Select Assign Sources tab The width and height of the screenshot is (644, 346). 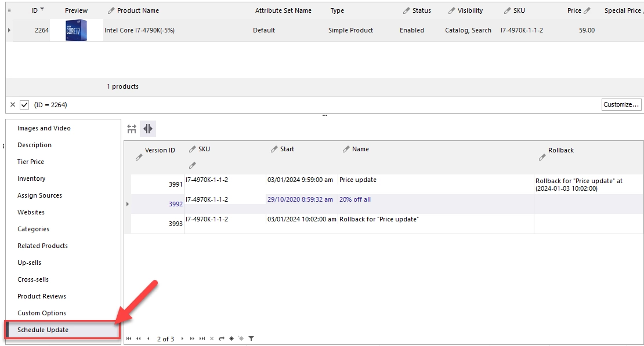pyautogui.click(x=40, y=196)
